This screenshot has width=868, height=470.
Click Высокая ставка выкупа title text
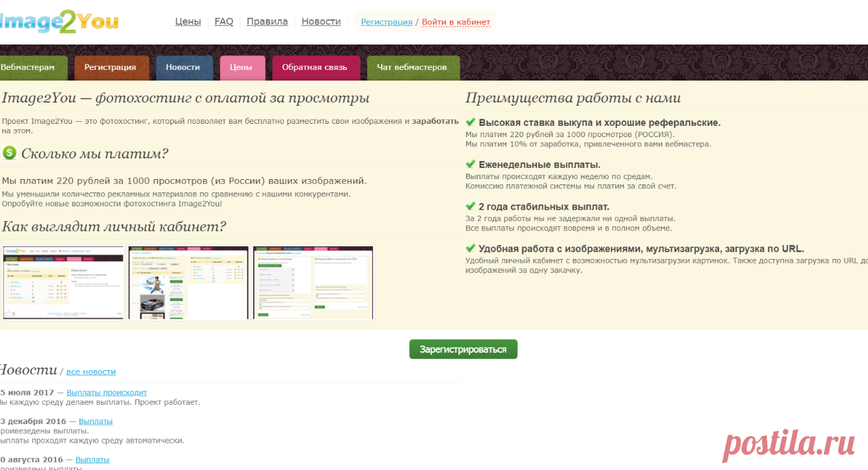pos(600,122)
